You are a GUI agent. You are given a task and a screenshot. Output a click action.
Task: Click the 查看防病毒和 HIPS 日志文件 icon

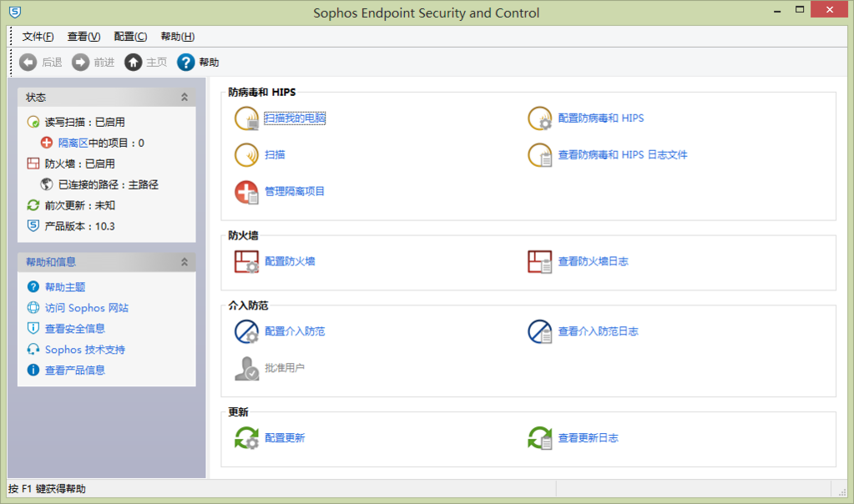pyautogui.click(x=540, y=155)
